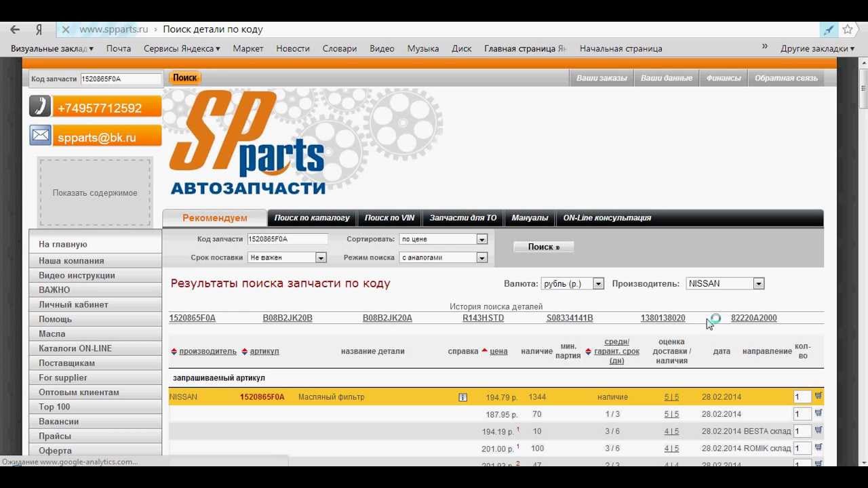Open the Yandex home button in toolbar
This screenshot has width=868, height=488.
(39, 30)
